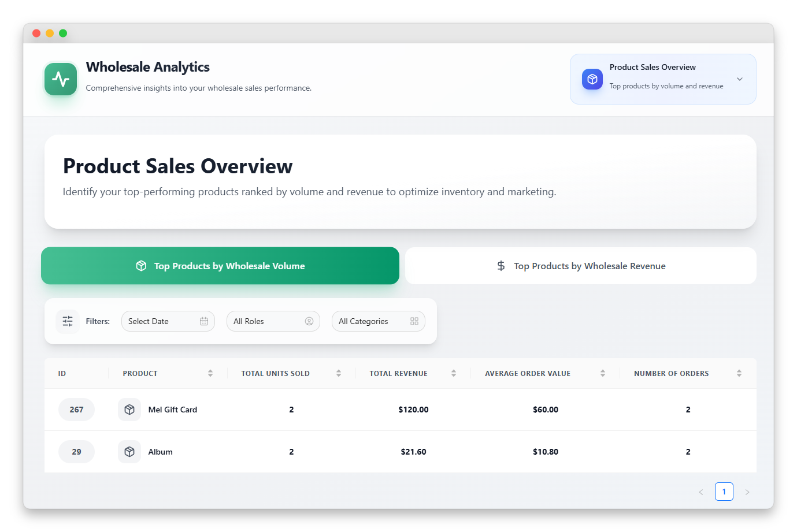Open the All Roles filter dropdown
The height and width of the screenshot is (532, 797).
coord(273,321)
